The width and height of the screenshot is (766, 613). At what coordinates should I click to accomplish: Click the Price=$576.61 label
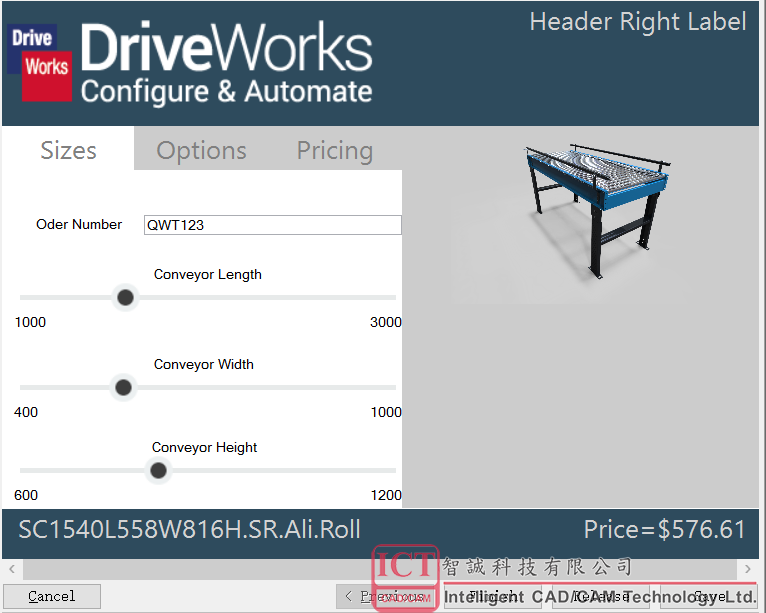coord(665,529)
